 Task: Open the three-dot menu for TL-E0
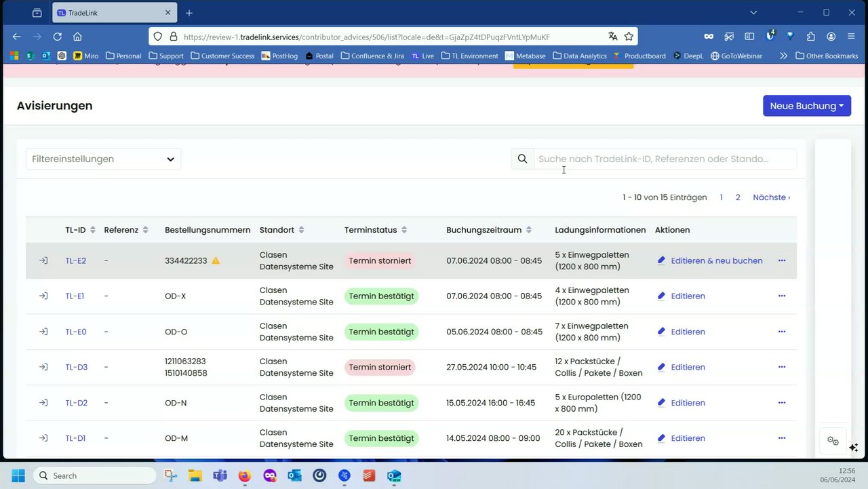click(x=782, y=332)
